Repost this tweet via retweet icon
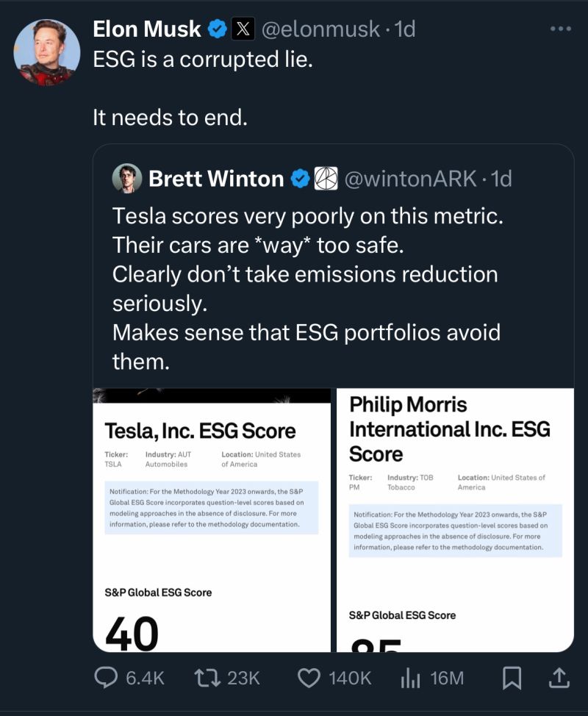588x716 pixels. 207,677
